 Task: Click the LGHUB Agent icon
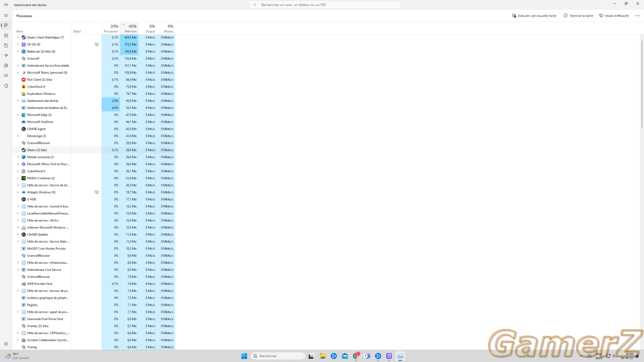coord(24,129)
